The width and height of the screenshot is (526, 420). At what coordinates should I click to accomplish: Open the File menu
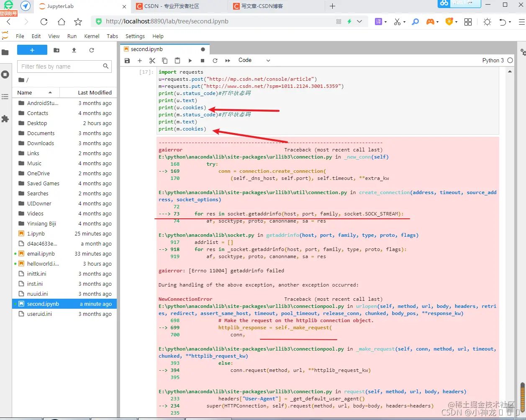20,36
